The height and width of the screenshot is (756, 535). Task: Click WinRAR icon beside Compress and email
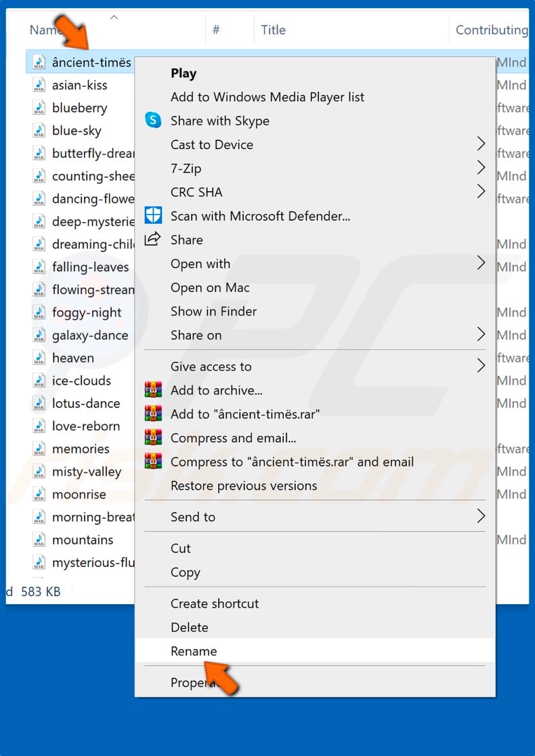(153, 437)
